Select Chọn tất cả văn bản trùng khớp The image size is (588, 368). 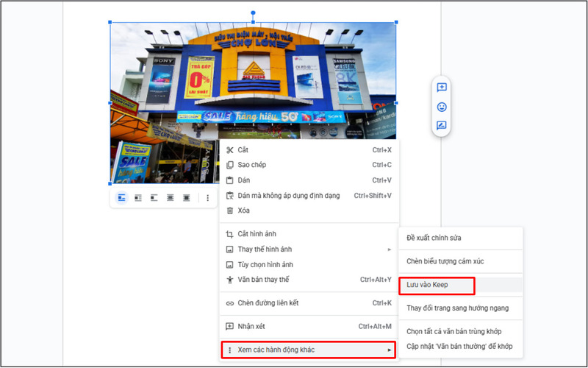tap(461, 332)
